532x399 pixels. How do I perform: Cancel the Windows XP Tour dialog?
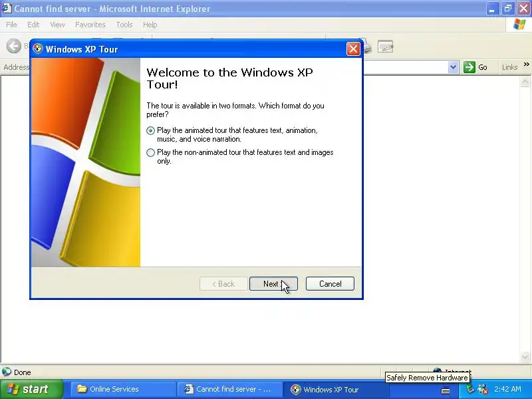(330, 284)
